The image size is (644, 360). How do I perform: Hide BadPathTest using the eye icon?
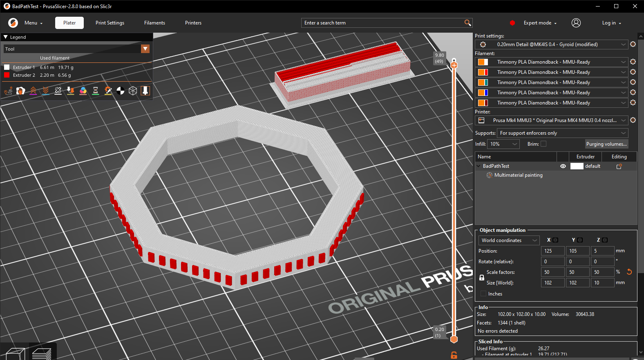pos(563,166)
